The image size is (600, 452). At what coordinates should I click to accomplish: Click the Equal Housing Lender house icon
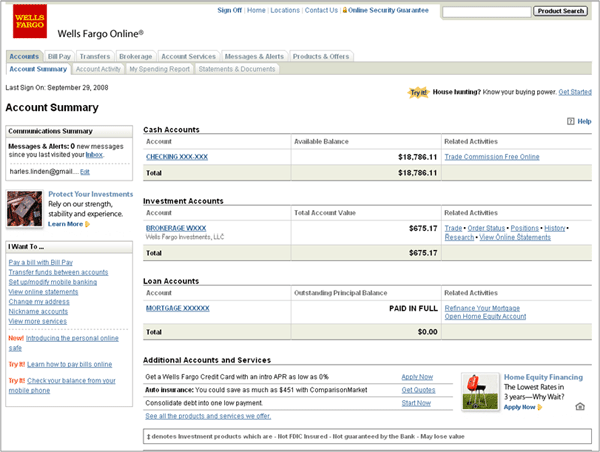580,406
